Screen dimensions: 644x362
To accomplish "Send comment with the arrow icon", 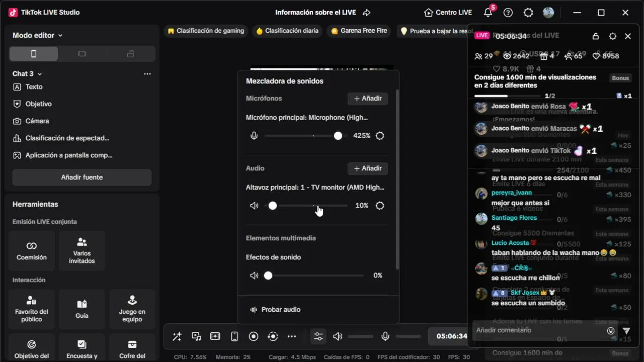I will tap(626, 331).
